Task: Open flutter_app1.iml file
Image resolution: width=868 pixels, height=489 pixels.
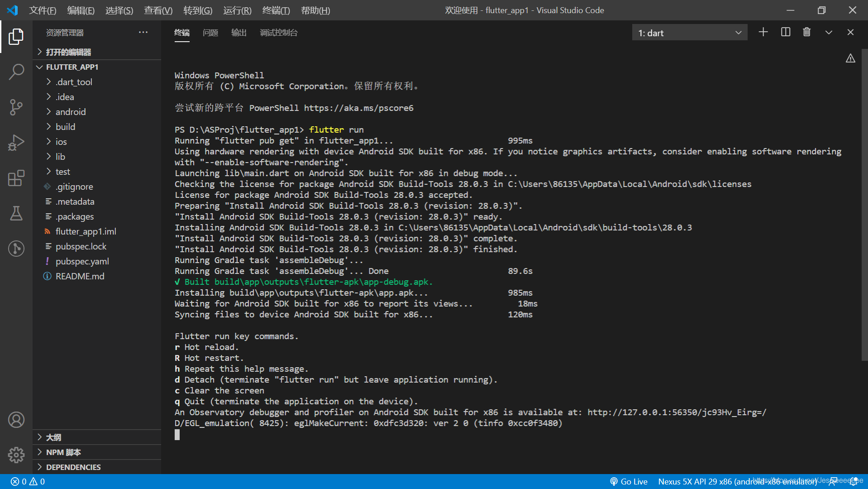Action: [x=97, y=231]
